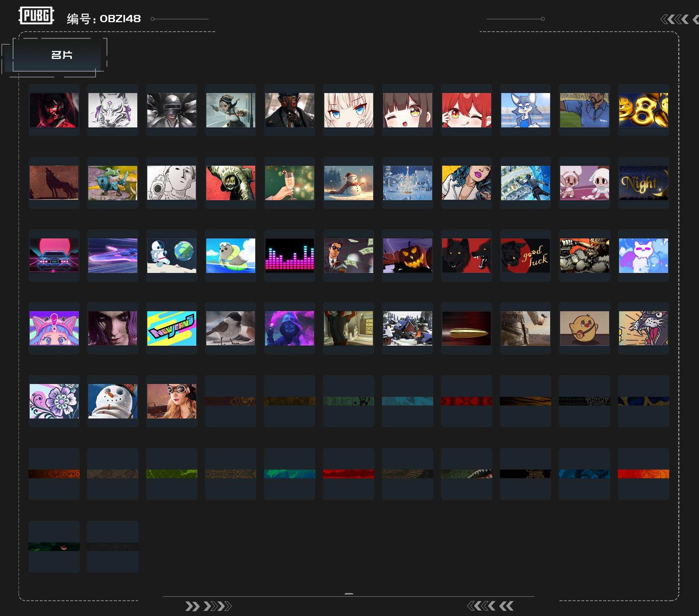Pick the brown-haired winking anime girl nameplate

pos(408,110)
